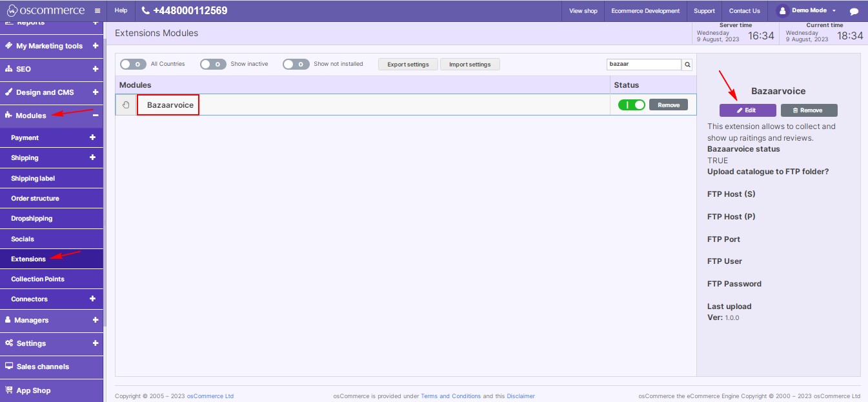This screenshot has width=868, height=402.
Task: Expand Design and CMS plus sign
Action: coord(96,92)
